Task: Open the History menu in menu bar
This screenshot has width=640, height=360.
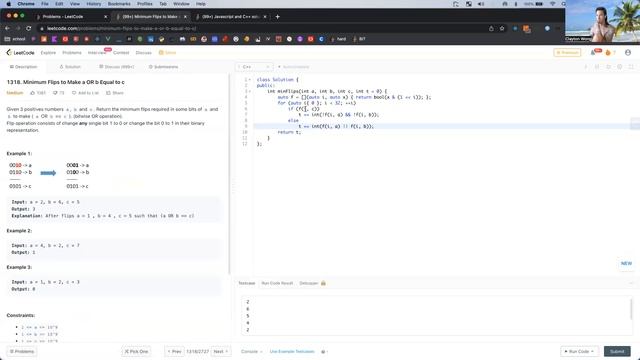Action: [93, 4]
